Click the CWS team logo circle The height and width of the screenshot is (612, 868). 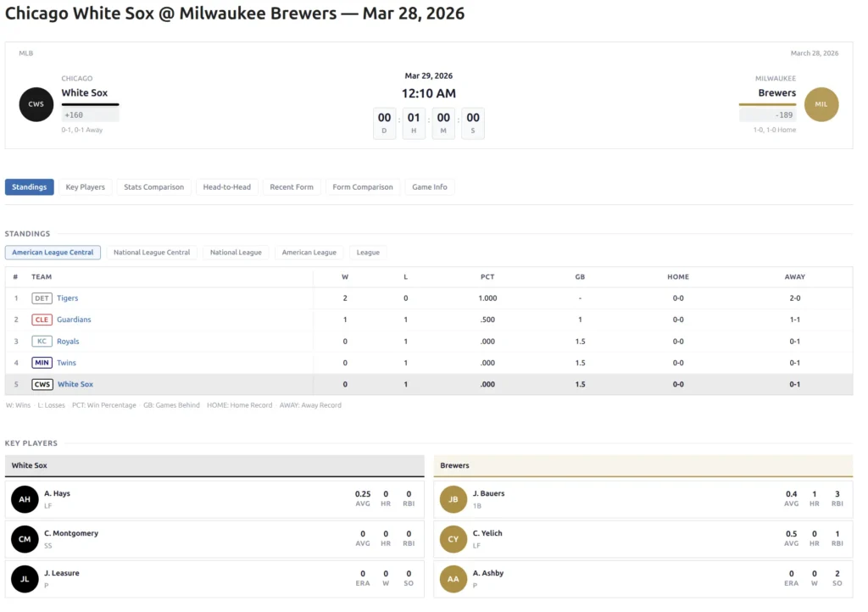point(36,104)
